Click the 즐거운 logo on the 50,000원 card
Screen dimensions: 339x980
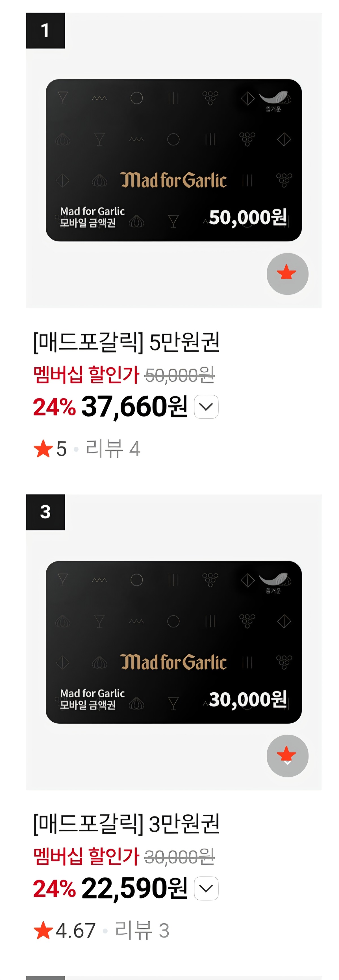(273, 101)
